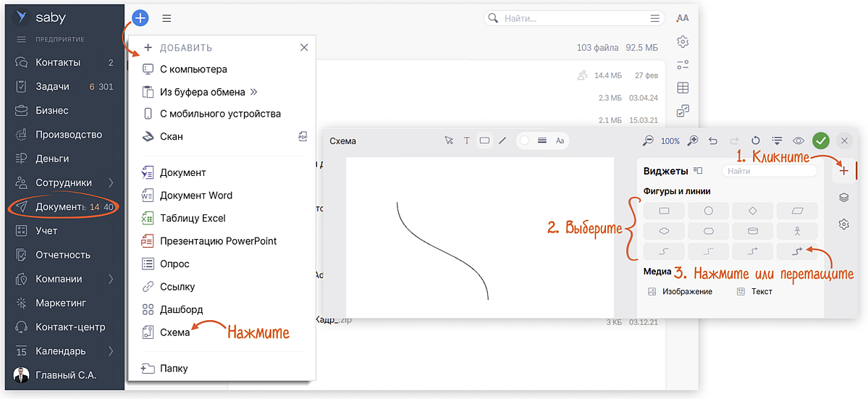Screen dimensions: 868x399
Task: Undo the last schema action
Action: pyautogui.click(x=713, y=140)
